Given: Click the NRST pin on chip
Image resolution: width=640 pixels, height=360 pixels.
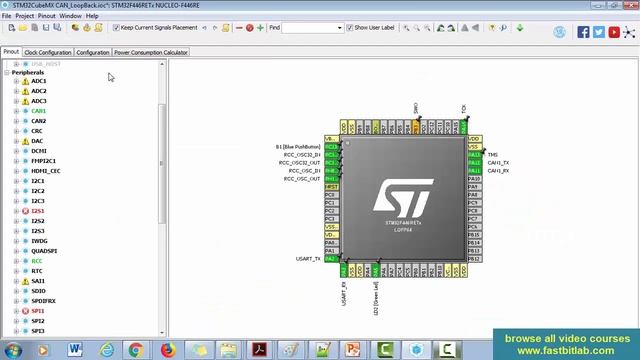Looking at the screenshot, I should (x=331, y=187).
